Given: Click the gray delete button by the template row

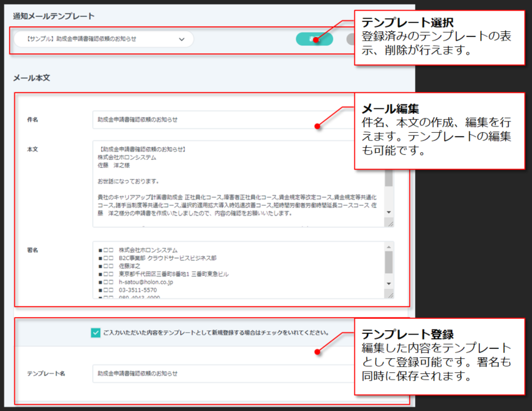Looking at the screenshot, I should pyautogui.click(x=350, y=39).
